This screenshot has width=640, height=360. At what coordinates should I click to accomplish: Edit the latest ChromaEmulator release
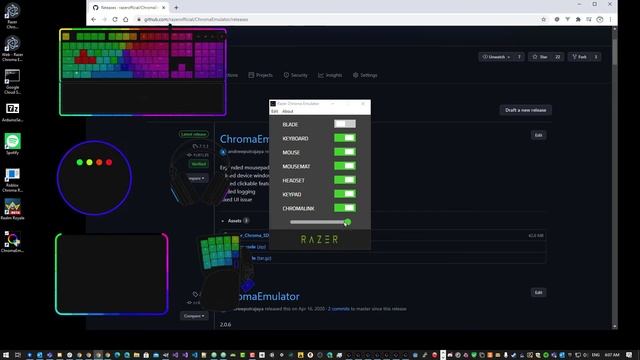538,135
